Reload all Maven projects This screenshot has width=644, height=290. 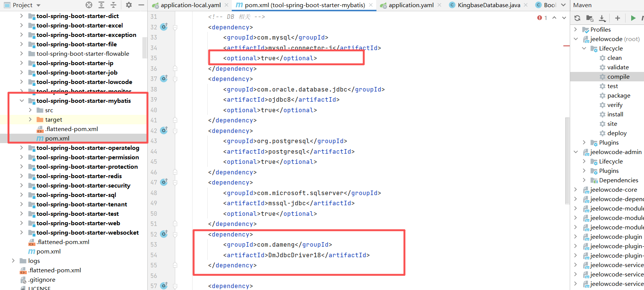577,18
